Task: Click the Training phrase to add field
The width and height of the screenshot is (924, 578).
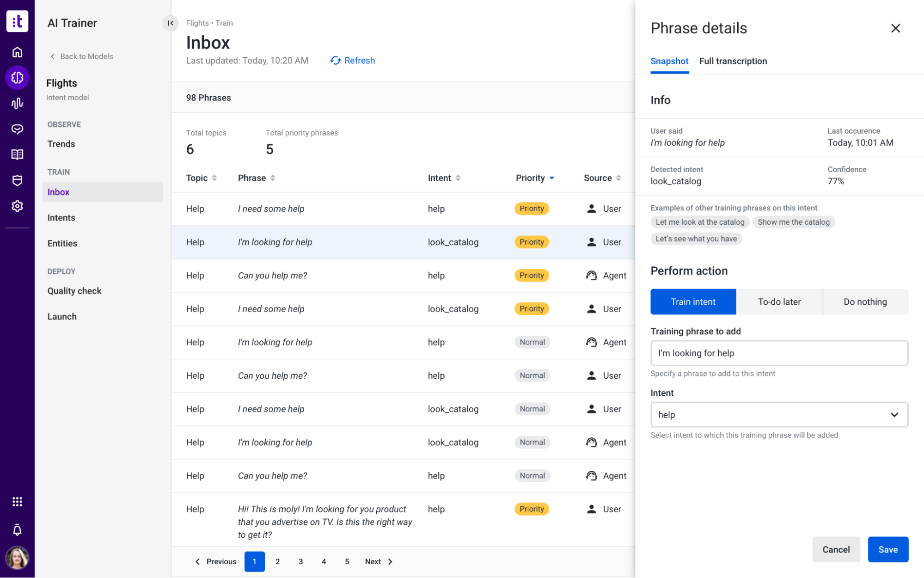Action: click(779, 353)
